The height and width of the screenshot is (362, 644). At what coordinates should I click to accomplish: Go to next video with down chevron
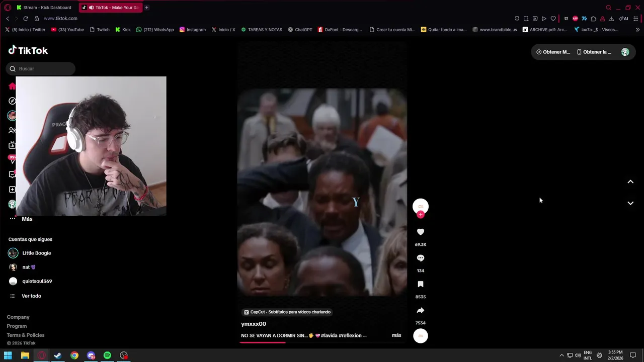[x=630, y=203]
